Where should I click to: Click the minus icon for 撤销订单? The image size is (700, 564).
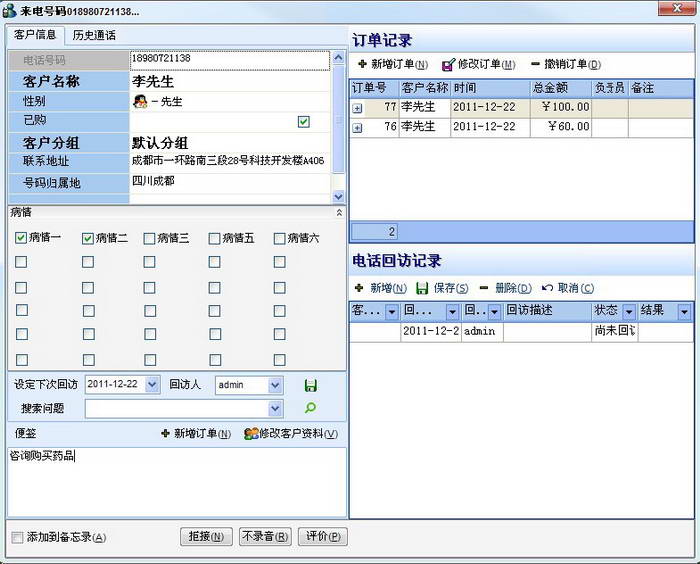(x=535, y=64)
